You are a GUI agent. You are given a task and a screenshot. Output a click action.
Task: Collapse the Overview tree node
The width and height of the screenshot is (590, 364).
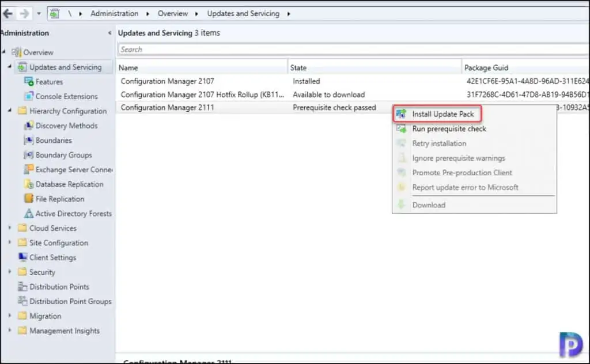click(3, 51)
